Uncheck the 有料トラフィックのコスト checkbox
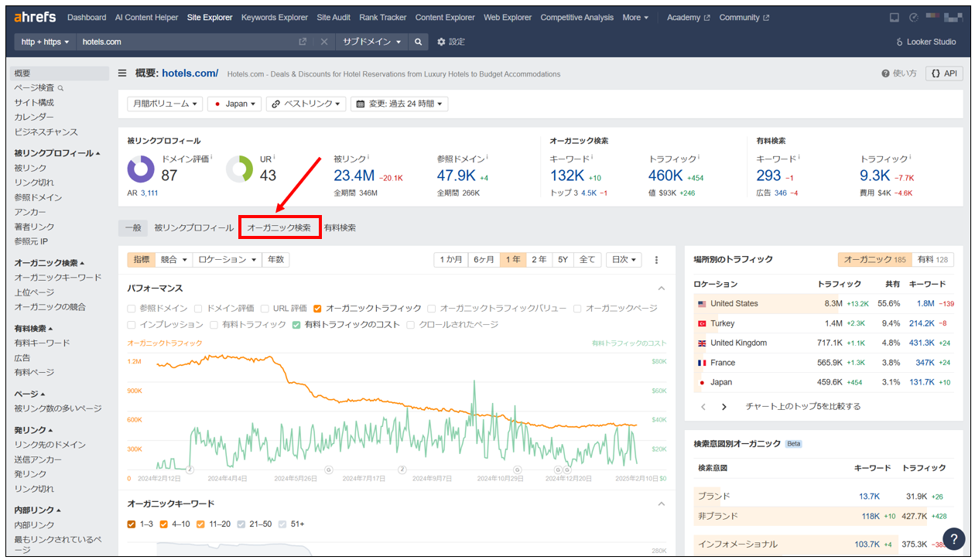This screenshot has height=560, width=975. point(296,325)
